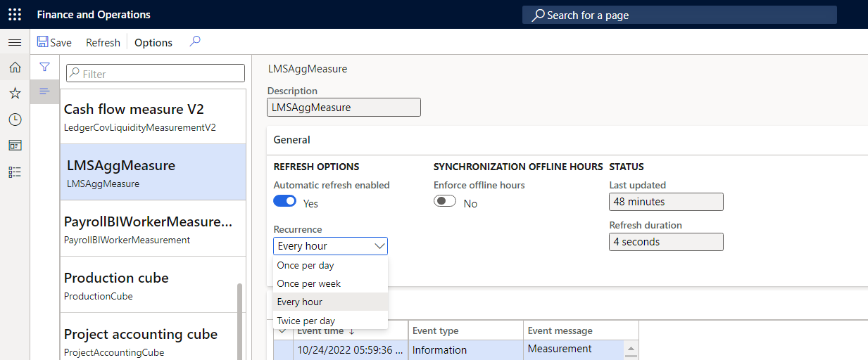Go to Home in sidebar
The width and height of the screenshot is (868, 360).
pyautogui.click(x=15, y=67)
